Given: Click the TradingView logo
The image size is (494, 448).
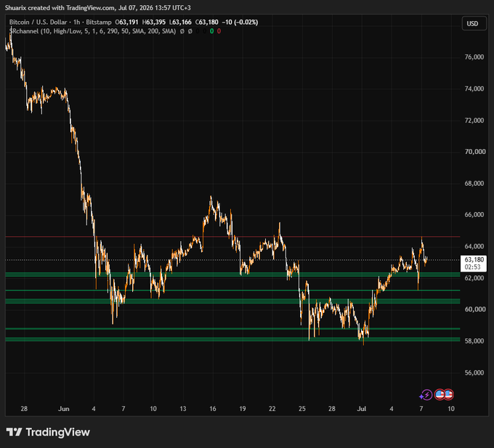Looking at the screenshot, I should tap(48, 432).
